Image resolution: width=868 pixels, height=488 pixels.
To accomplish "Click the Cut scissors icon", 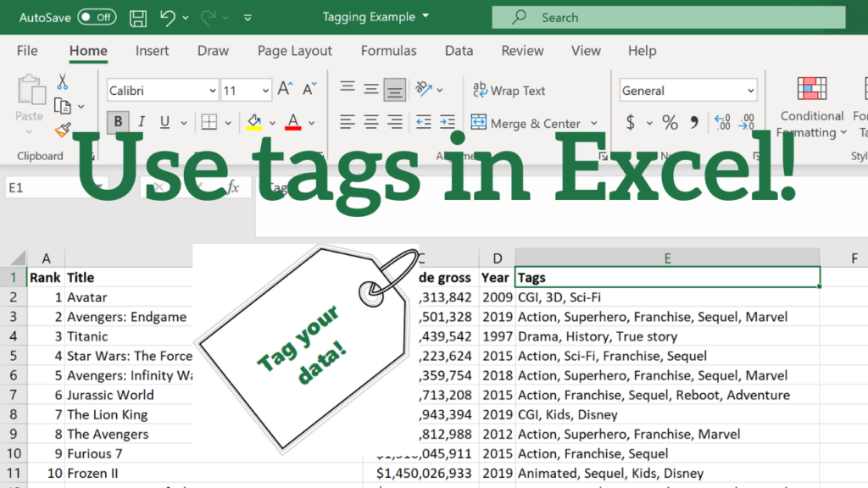I will point(62,82).
